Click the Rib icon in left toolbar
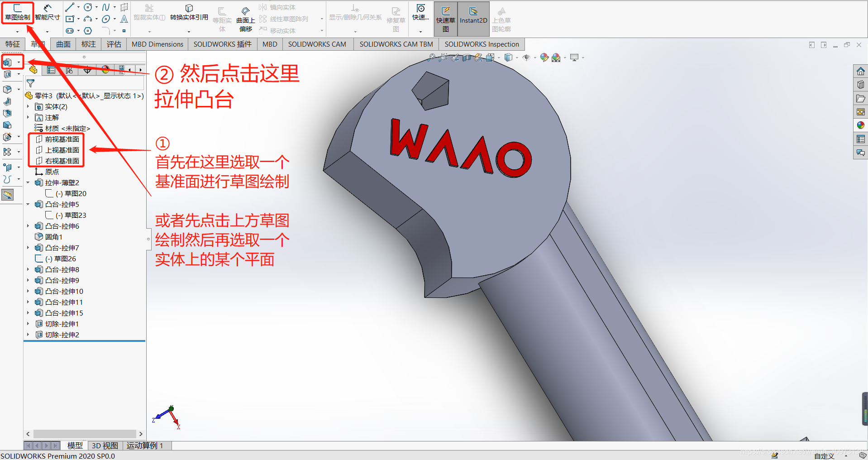The image size is (868, 460). point(7,101)
